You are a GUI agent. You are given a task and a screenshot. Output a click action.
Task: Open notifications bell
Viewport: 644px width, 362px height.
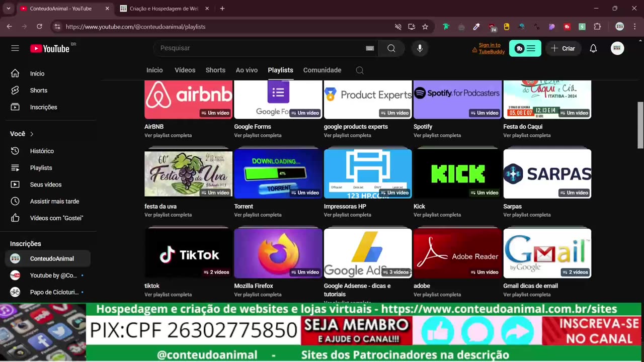click(x=593, y=48)
